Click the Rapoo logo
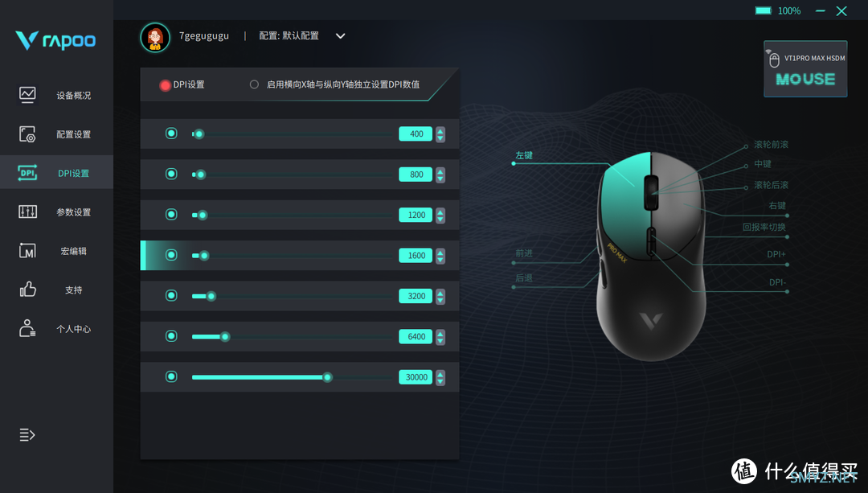Image resolution: width=868 pixels, height=493 pixels. click(x=55, y=40)
